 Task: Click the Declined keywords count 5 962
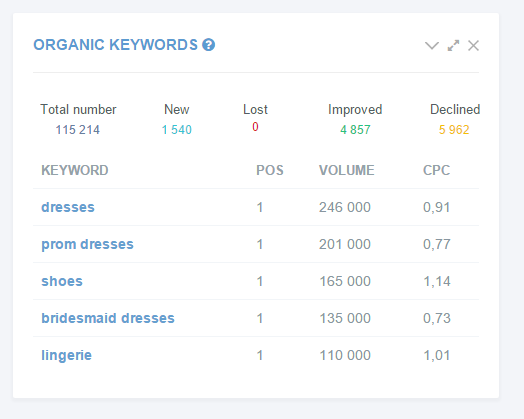454,130
